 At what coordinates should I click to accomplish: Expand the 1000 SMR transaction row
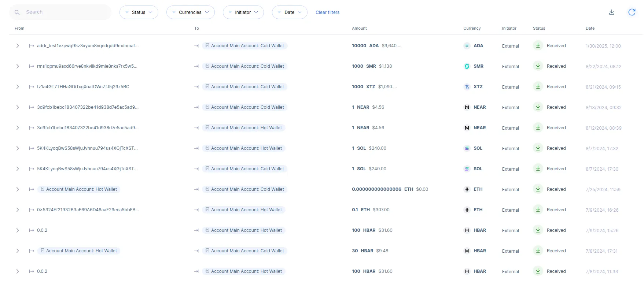(18, 66)
